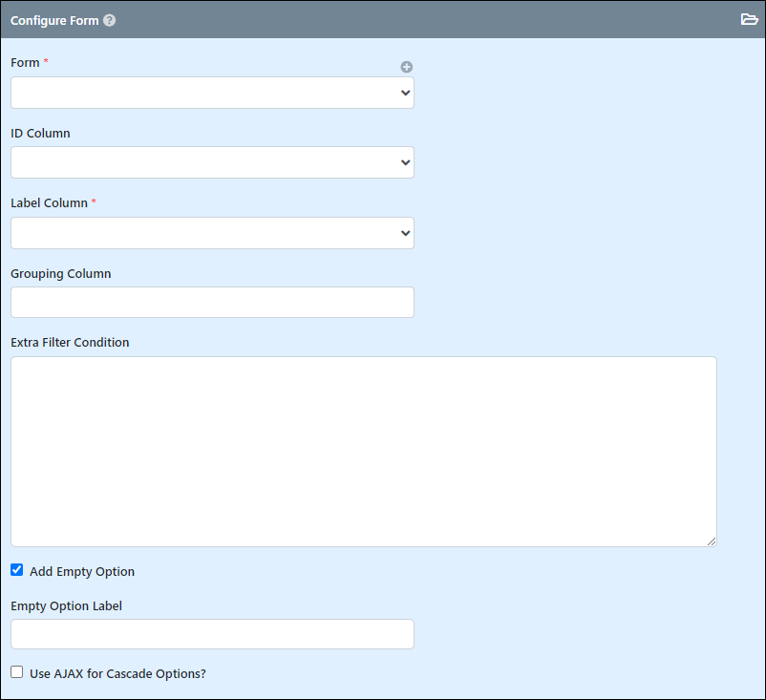Viewport: 766px width, 700px height.
Task: Click the ID Column chevron arrow
Action: (x=406, y=162)
